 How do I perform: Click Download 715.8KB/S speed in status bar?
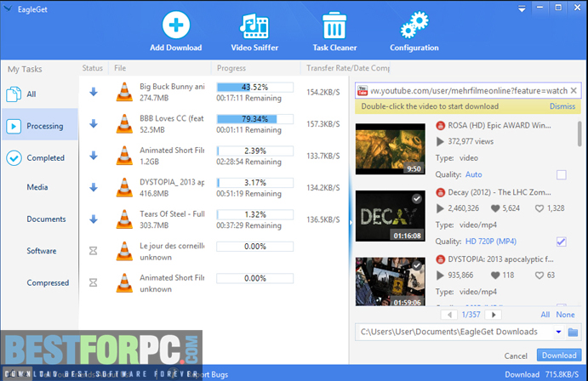click(x=542, y=375)
